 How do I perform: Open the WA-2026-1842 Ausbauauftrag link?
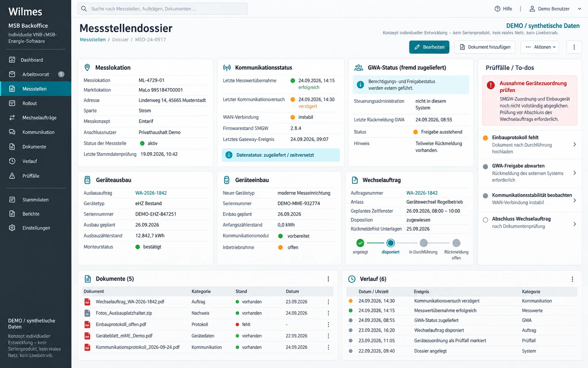click(x=151, y=193)
